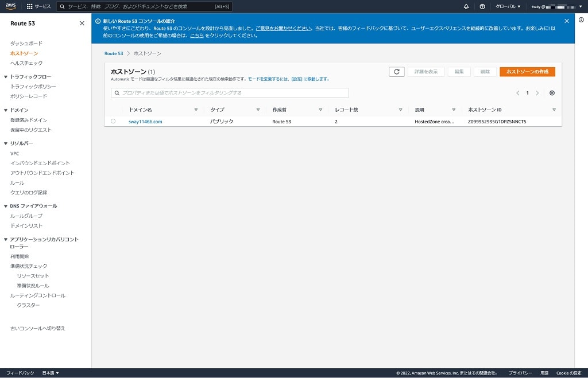Click the 詳細を表示 button
The image size is (588, 378).
pos(426,72)
